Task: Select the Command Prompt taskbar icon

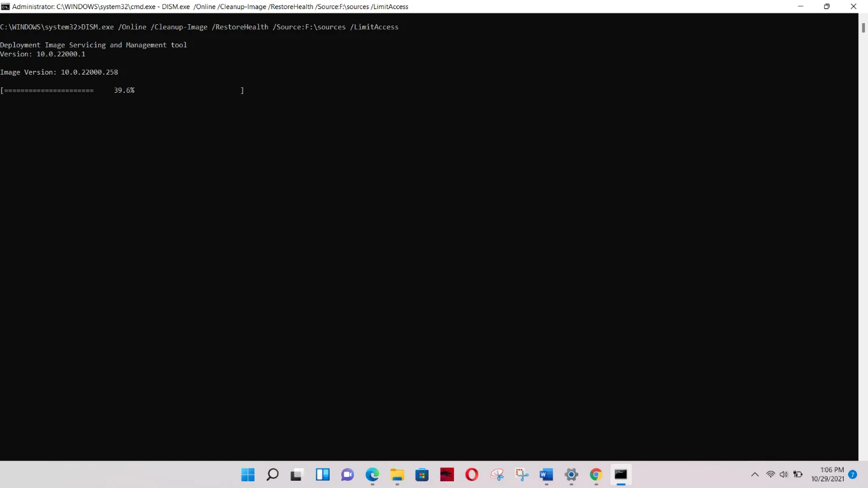Action: coord(621,475)
